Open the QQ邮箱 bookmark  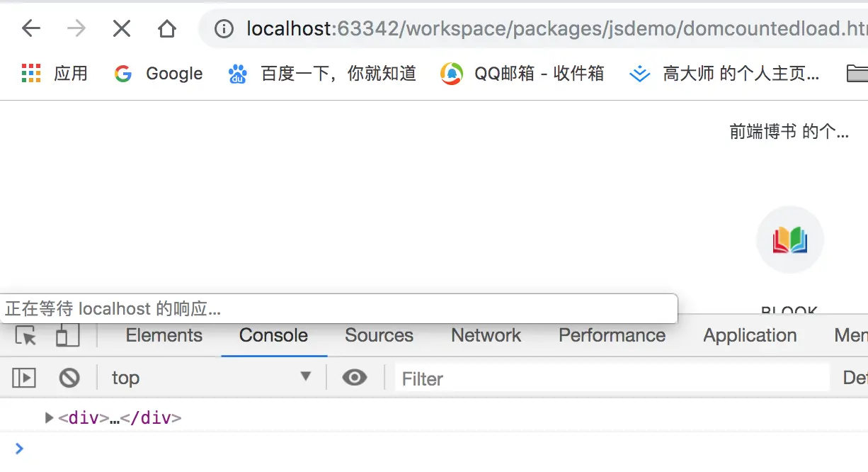point(522,74)
